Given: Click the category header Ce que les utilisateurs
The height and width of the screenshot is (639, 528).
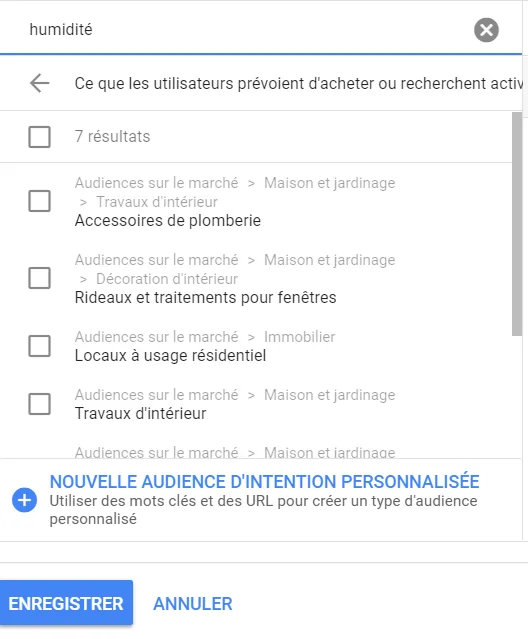Looking at the screenshot, I should 298,84.
